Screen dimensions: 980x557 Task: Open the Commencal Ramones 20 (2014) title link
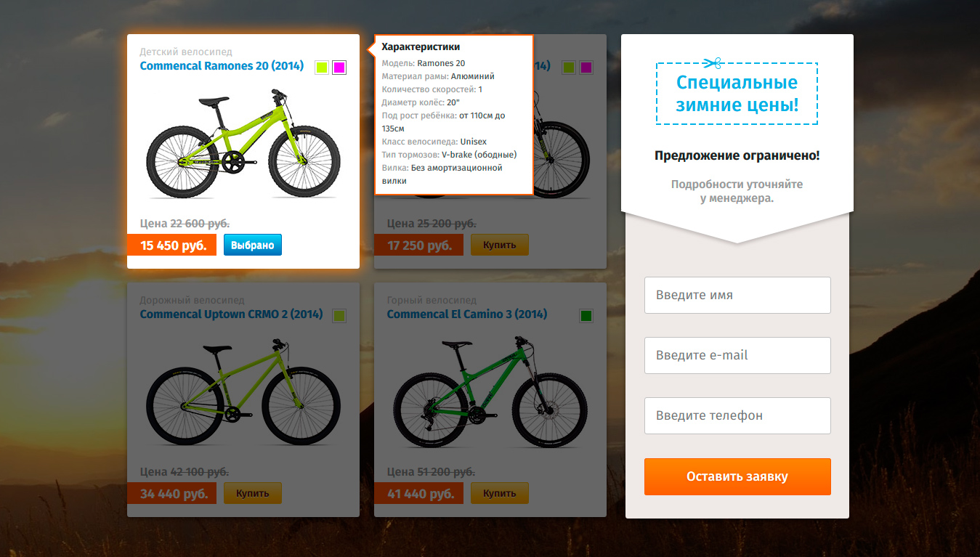tap(222, 66)
